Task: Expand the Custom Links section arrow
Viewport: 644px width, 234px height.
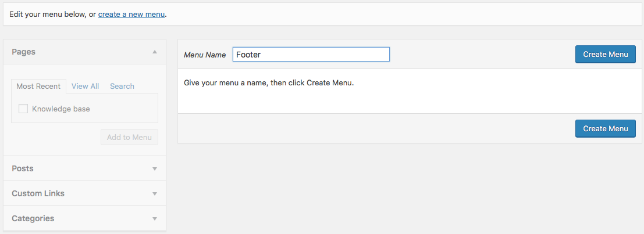Action: click(x=155, y=193)
